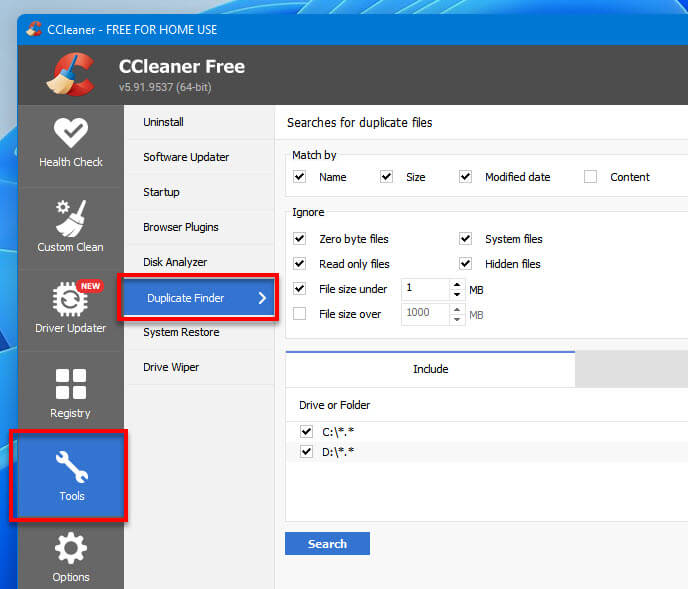Toggle Read only files checkbox
The width and height of the screenshot is (688, 589).
pos(300,264)
